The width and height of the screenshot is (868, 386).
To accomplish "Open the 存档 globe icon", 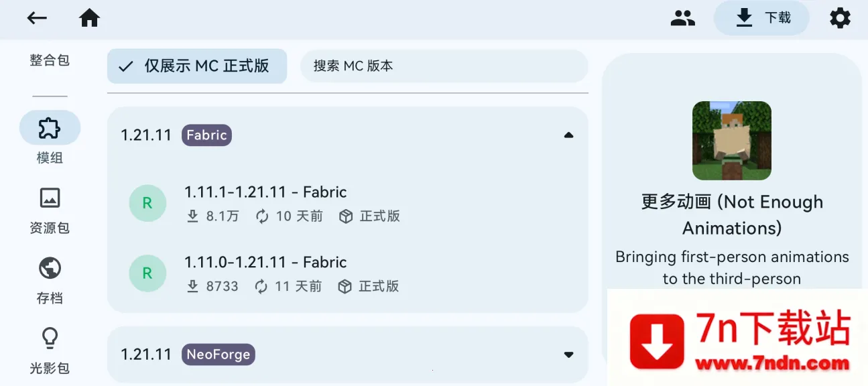I will click(x=50, y=269).
